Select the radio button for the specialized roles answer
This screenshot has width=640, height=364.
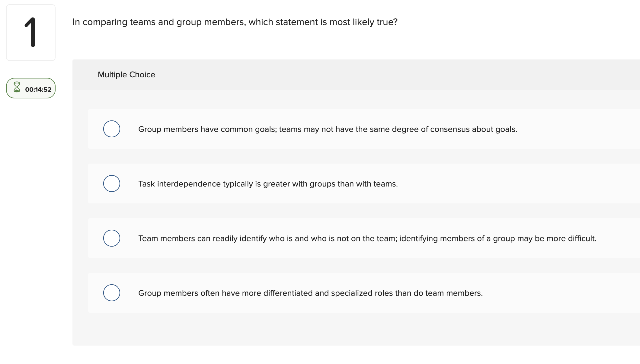pos(111,292)
